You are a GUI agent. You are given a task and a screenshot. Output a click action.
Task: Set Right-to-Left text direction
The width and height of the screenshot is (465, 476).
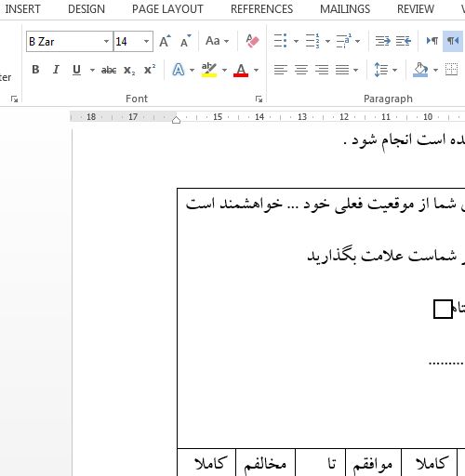453,41
